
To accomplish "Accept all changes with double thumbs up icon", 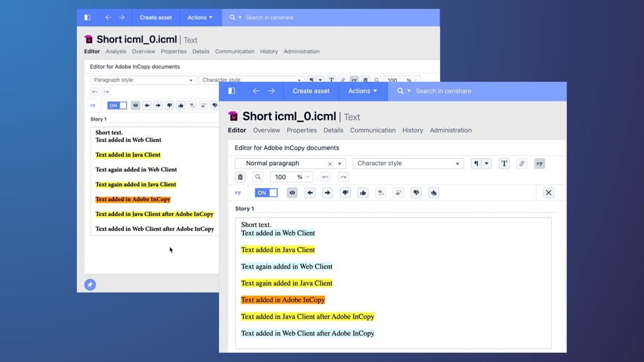I will tap(434, 192).
